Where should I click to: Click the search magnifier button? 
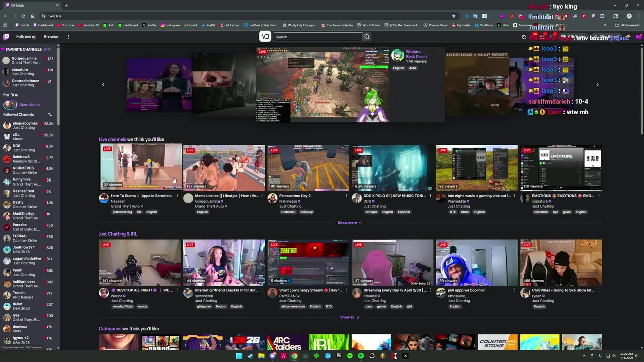coord(367,37)
